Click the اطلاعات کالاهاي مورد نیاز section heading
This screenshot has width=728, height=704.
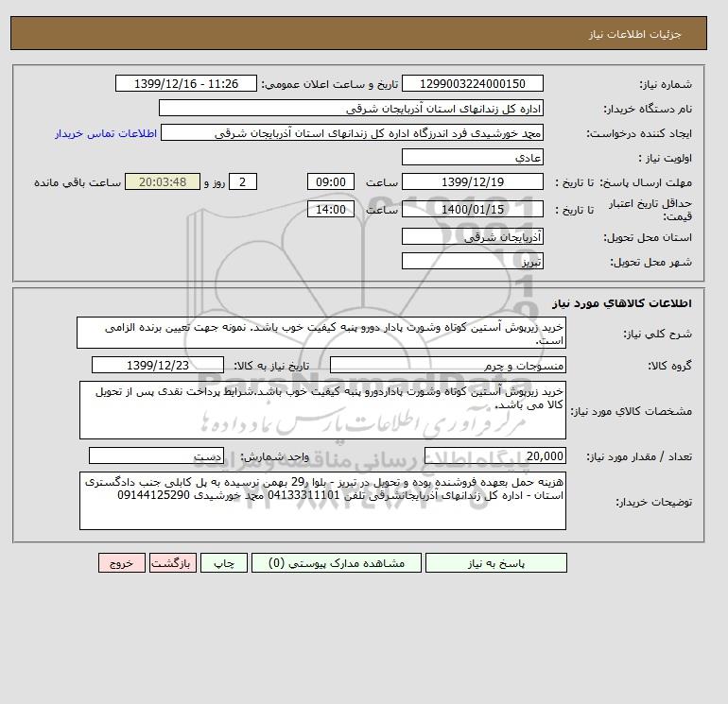622,303
